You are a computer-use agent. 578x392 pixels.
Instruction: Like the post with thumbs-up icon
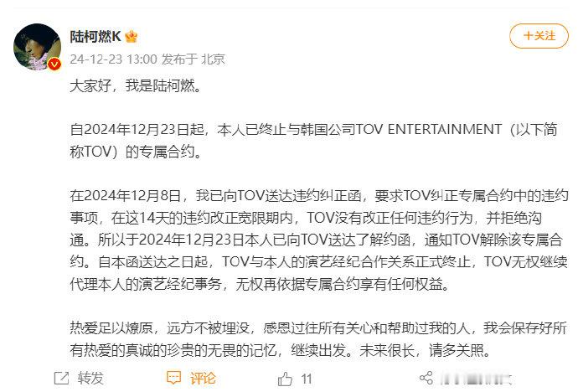coord(285,379)
